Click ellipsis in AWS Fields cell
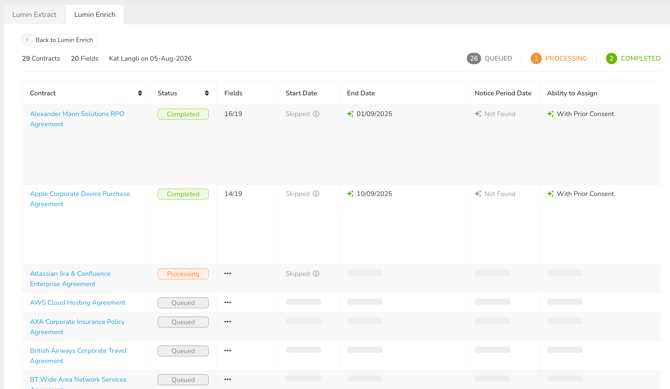670x389 pixels. 228,302
